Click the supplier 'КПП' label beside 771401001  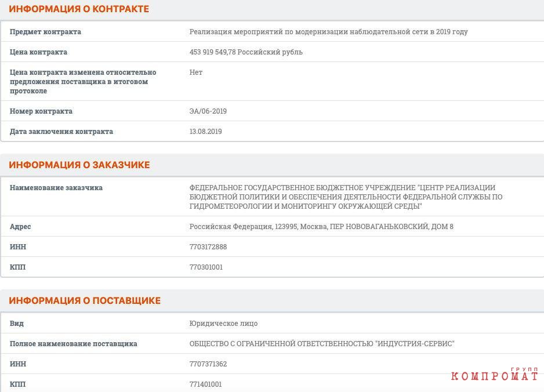[18, 384]
